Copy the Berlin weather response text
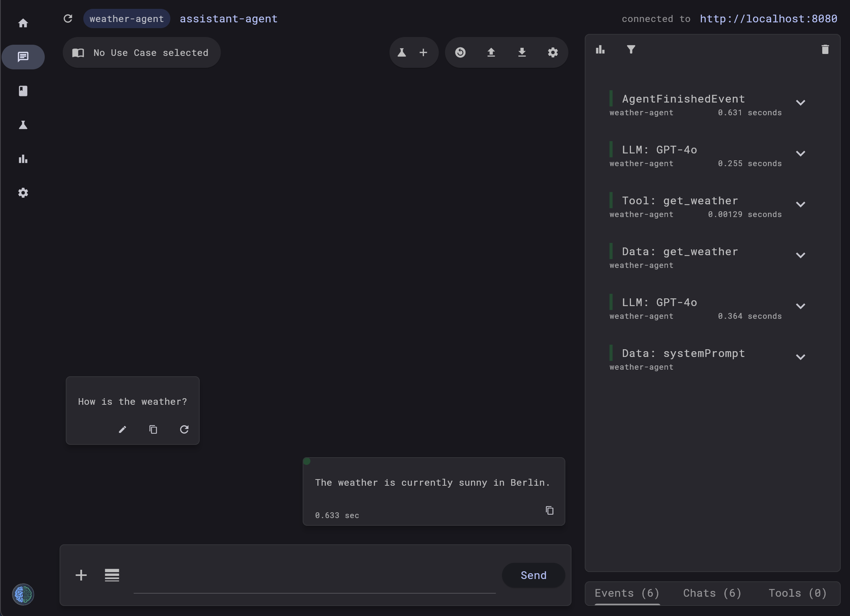850x616 pixels. (550, 510)
